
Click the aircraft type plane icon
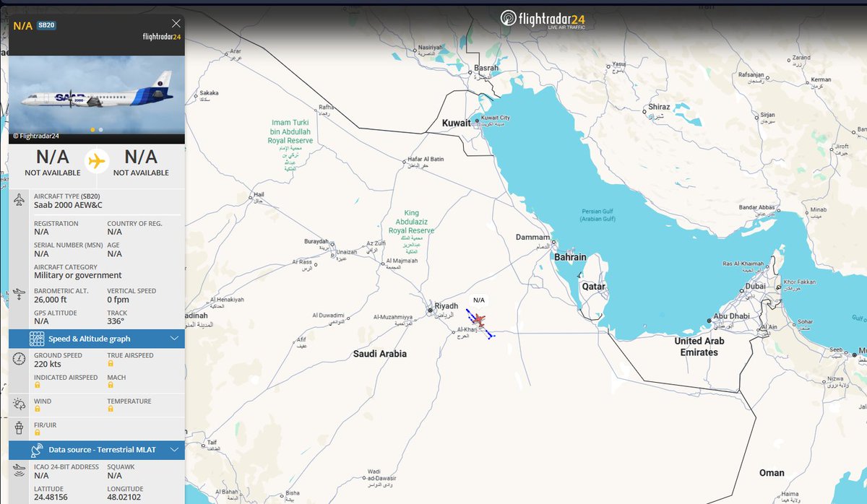tap(20, 200)
